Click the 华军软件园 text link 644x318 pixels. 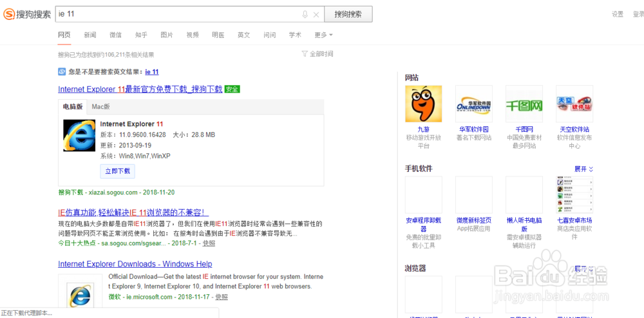coord(474,129)
